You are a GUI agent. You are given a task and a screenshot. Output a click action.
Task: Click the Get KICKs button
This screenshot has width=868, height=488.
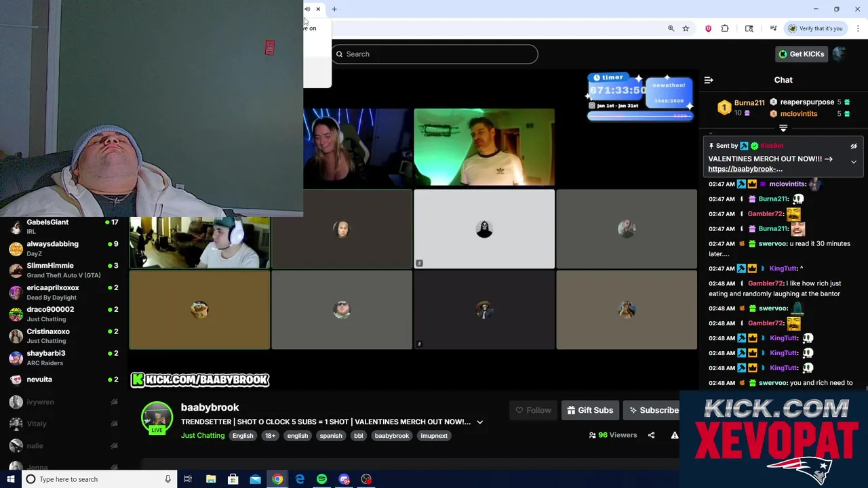coord(802,54)
